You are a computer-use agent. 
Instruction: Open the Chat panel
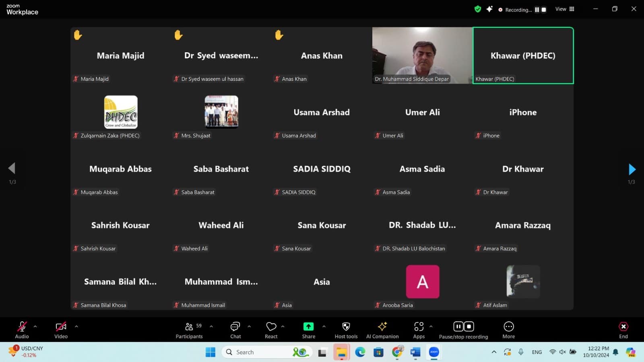(235, 330)
